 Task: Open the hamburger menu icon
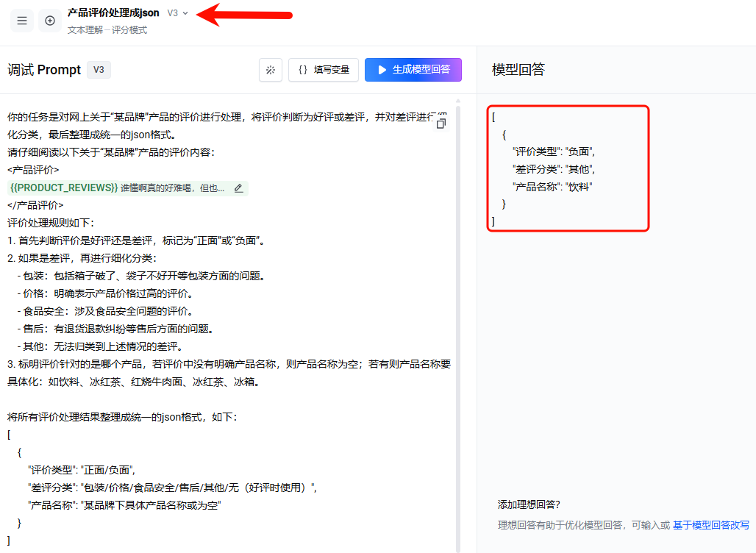pos(22,21)
